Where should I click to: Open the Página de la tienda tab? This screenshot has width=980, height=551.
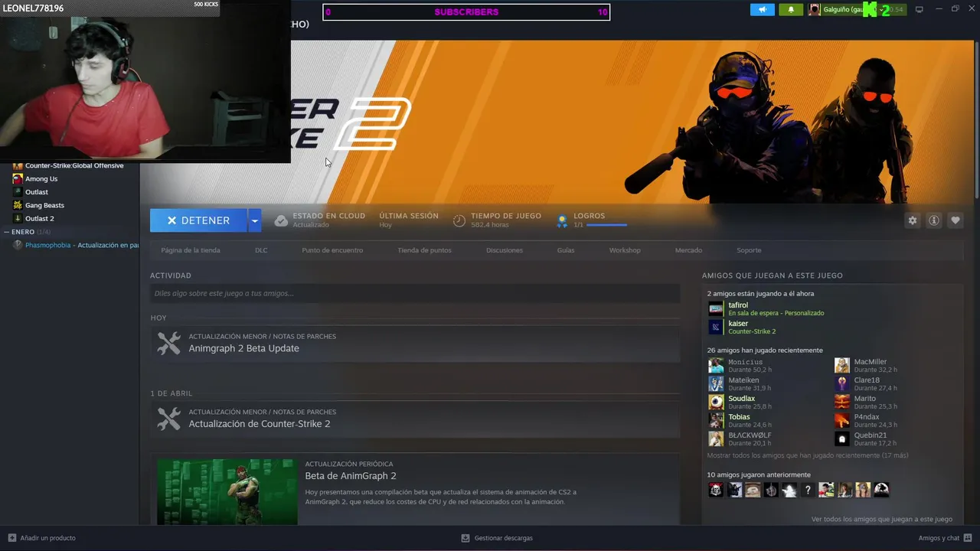pyautogui.click(x=191, y=250)
